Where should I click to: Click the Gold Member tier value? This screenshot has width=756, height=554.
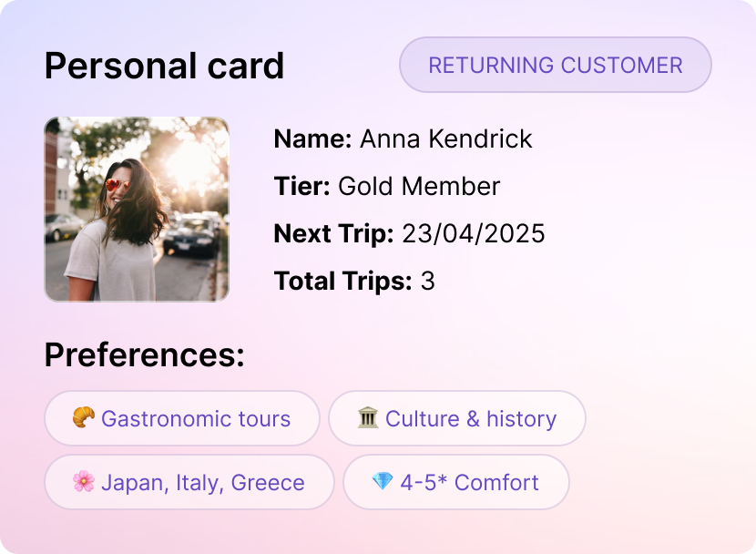click(419, 187)
